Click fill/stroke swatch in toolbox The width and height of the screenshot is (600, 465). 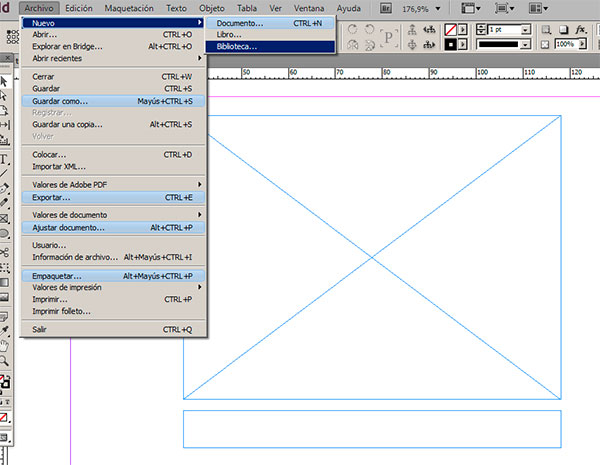[5, 382]
